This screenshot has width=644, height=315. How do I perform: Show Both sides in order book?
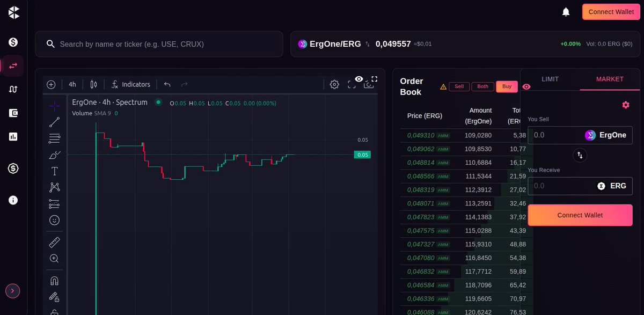[482, 86]
